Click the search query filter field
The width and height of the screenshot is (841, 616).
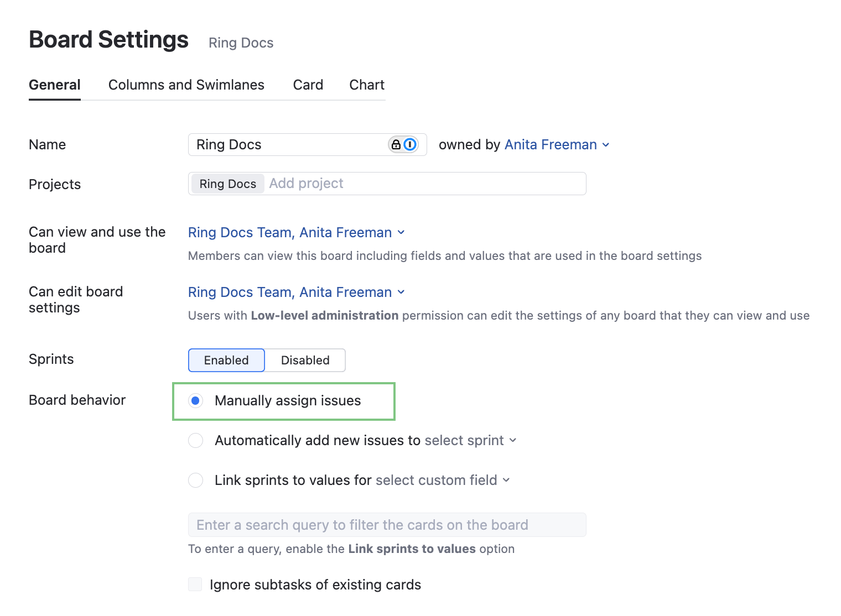387,524
